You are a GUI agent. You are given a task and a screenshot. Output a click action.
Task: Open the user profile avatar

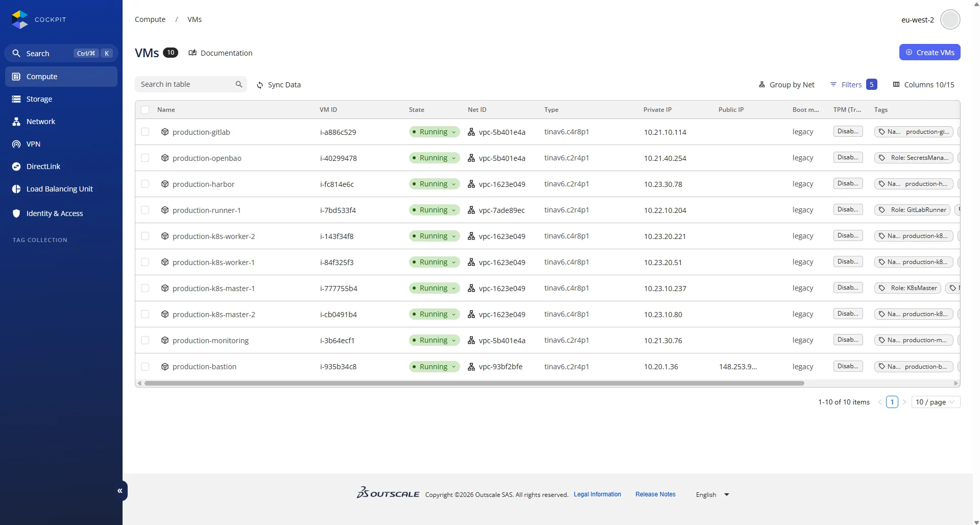click(950, 20)
